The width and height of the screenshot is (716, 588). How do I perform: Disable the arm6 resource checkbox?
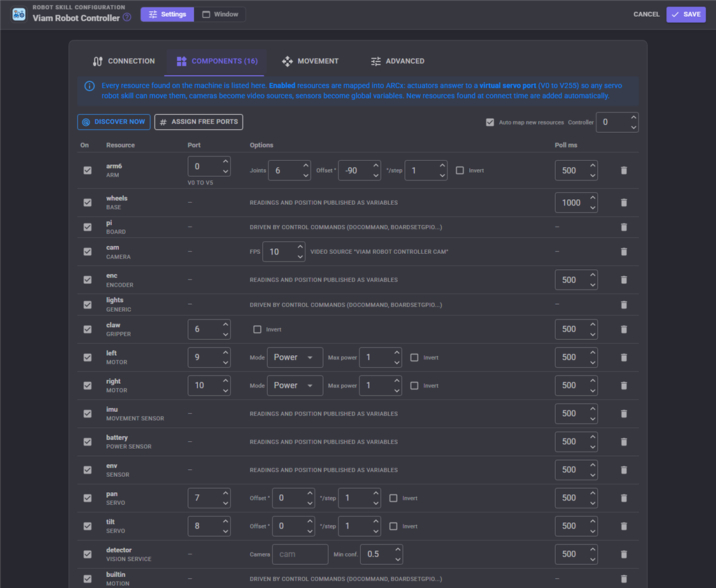click(87, 171)
